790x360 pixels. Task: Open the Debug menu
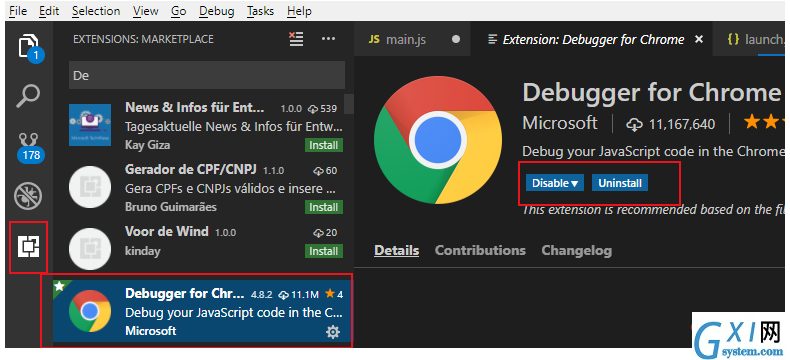click(x=217, y=11)
